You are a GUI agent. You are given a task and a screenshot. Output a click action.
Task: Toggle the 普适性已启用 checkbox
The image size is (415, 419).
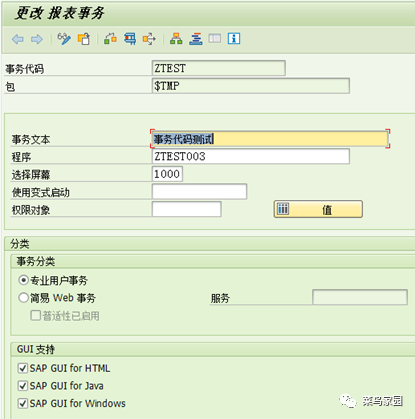click(x=35, y=315)
